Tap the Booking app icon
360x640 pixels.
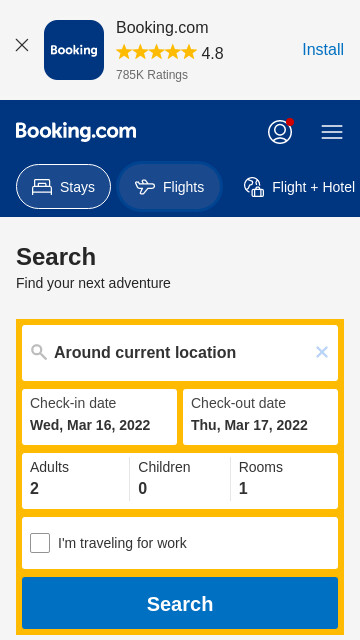coord(74,50)
